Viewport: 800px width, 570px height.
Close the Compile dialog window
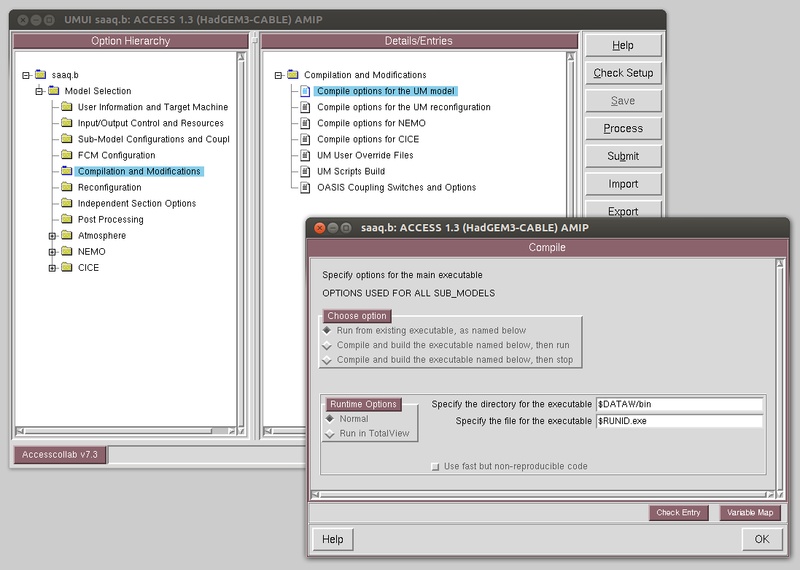coord(320,228)
